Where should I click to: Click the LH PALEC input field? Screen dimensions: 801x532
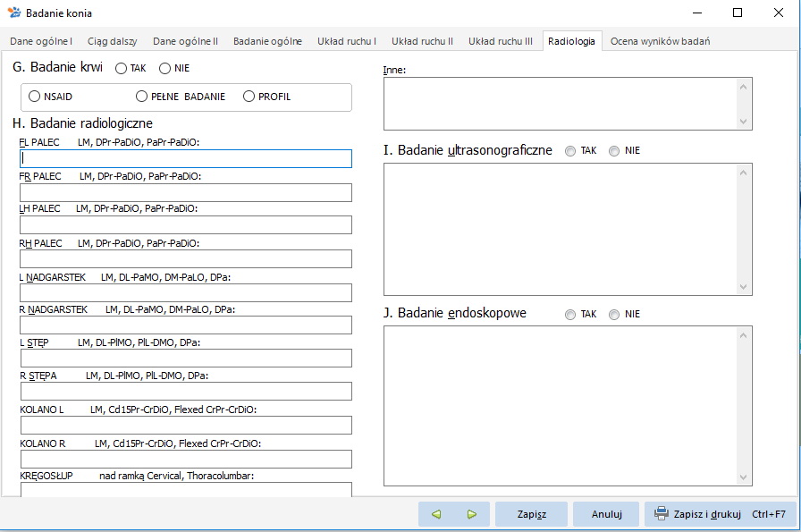pyautogui.click(x=186, y=224)
